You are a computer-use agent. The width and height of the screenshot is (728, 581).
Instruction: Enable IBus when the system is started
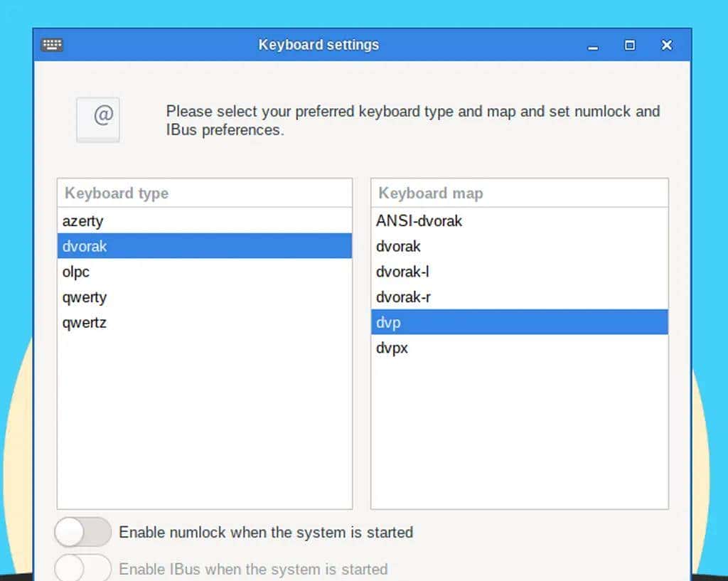coord(82,568)
